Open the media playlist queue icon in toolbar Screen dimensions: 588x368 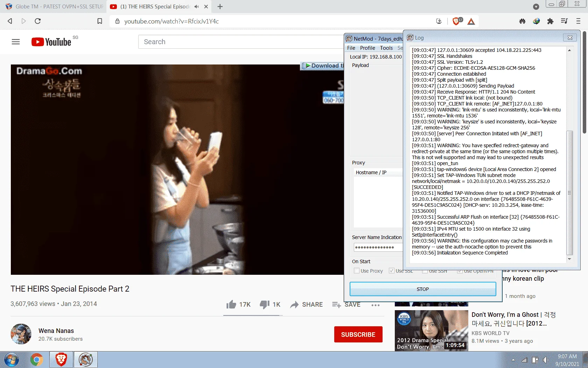click(x=564, y=21)
